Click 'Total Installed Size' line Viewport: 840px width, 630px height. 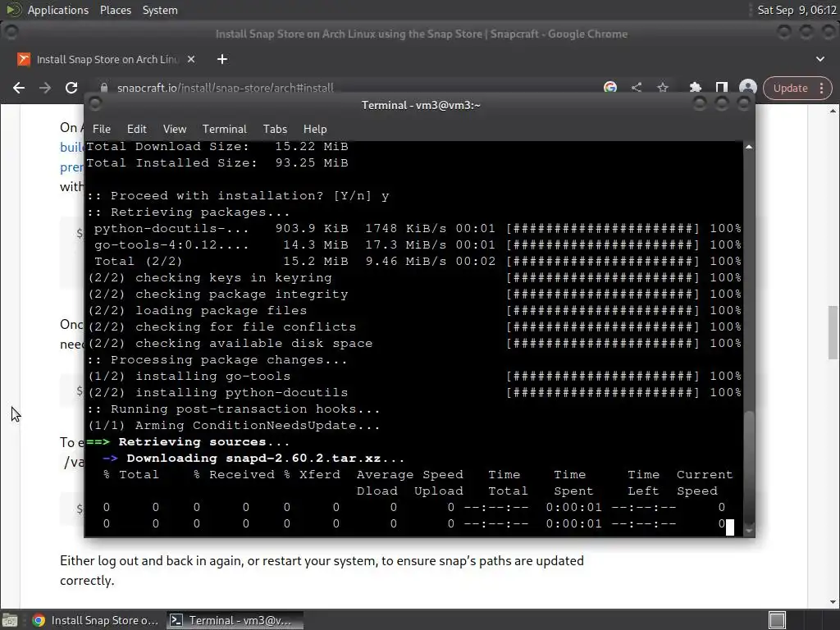click(x=217, y=163)
